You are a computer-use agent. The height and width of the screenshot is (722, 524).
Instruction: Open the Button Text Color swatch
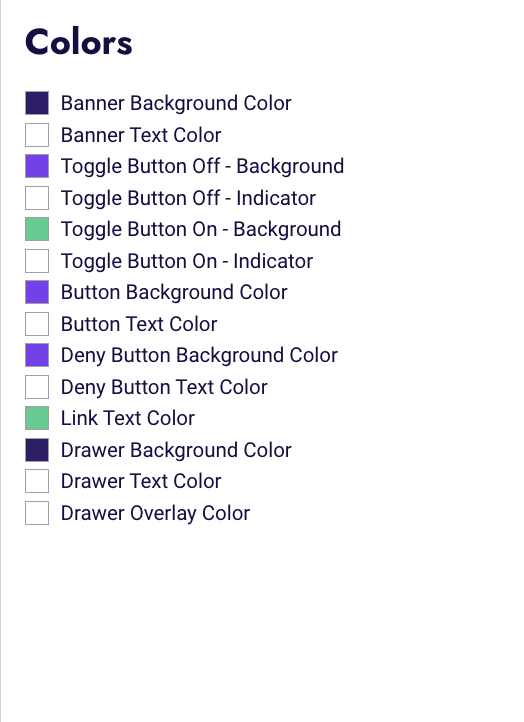click(x=37, y=324)
